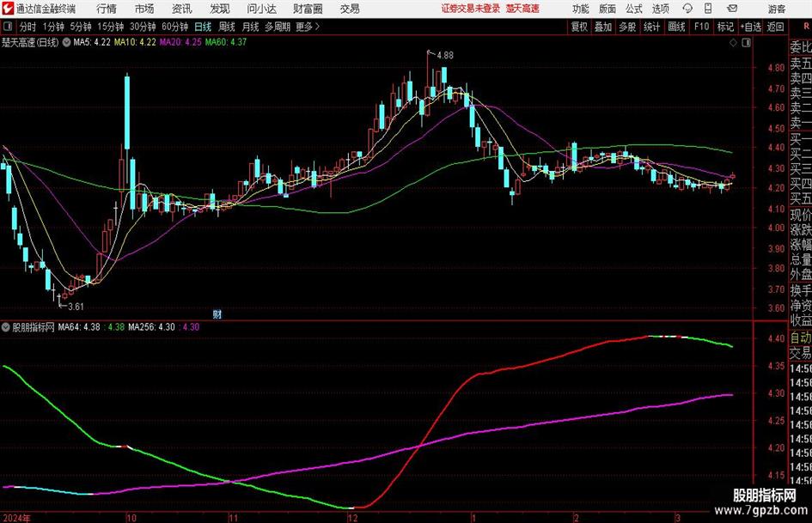This screenshot has width=812, height=523.
Task: Switch to 分时 chart tab
Action: click(x=28, y=27)
